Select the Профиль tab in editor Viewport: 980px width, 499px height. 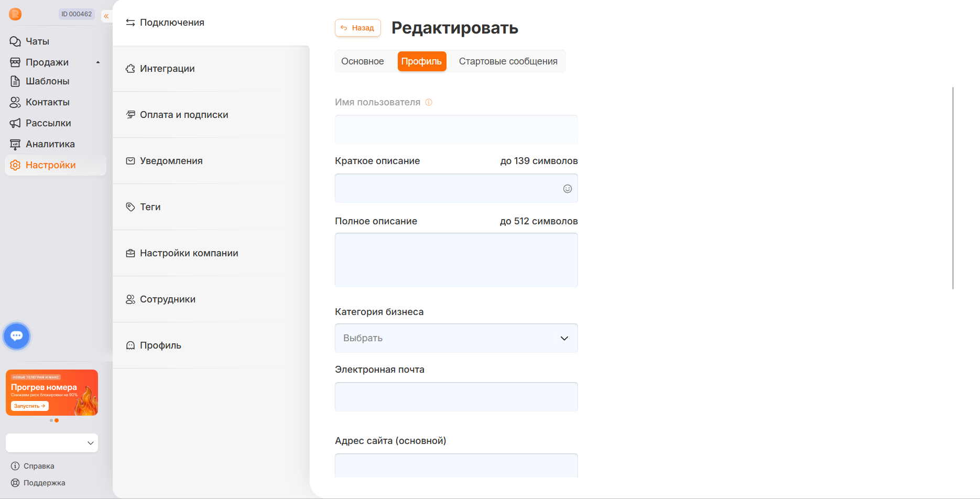(422, 61)
